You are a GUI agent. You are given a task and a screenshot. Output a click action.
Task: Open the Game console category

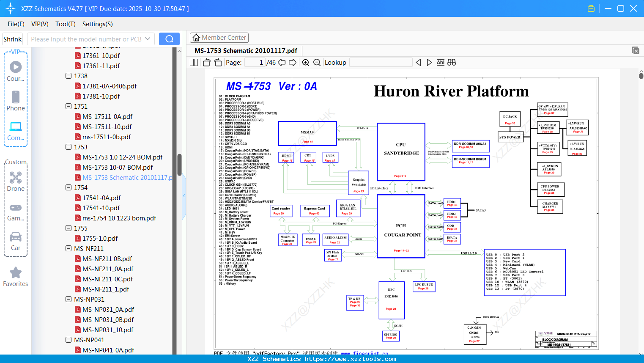click(x=16, y=212)
